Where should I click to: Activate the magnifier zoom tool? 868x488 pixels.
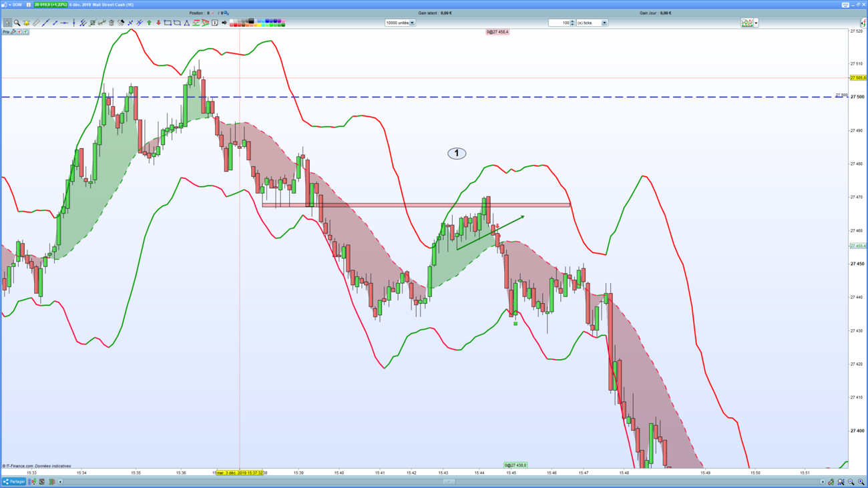[17, 23]
